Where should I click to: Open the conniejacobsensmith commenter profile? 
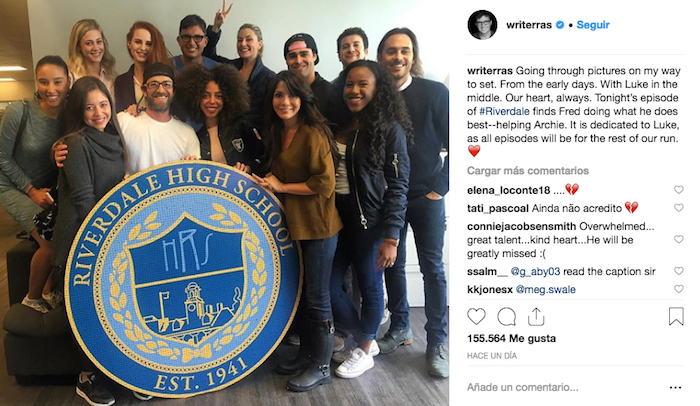521,226
